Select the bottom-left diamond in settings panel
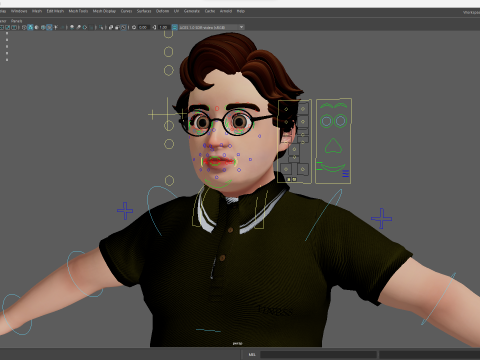480x360 pixels. pyautogui.click(x=286, y=169)
